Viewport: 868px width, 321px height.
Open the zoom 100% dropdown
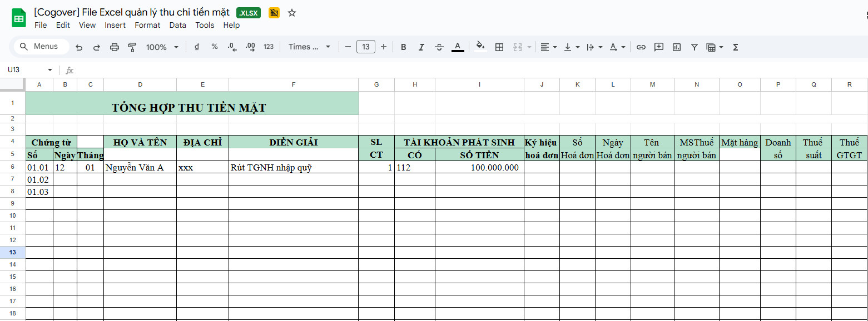click(x=162, y=47)
